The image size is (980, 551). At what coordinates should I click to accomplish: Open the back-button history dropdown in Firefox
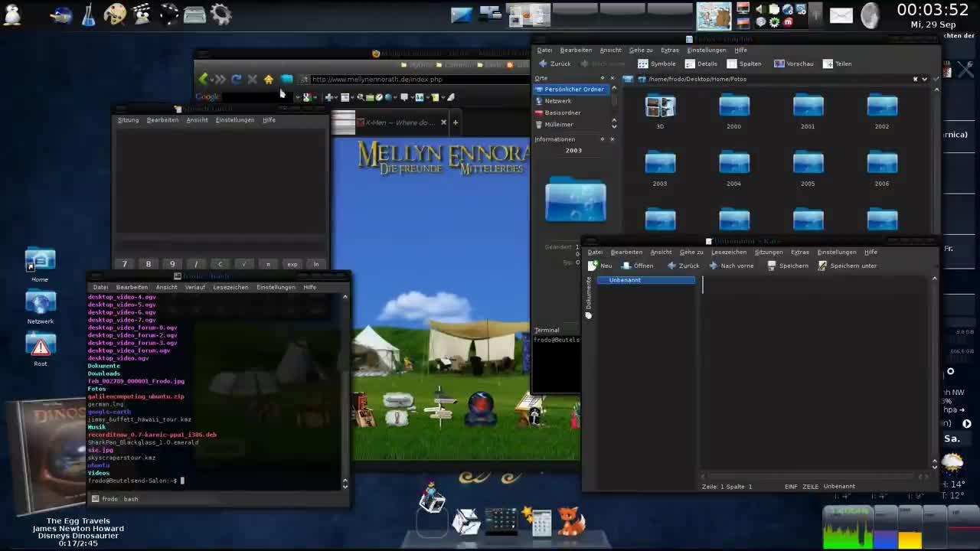tap(211, 81)
